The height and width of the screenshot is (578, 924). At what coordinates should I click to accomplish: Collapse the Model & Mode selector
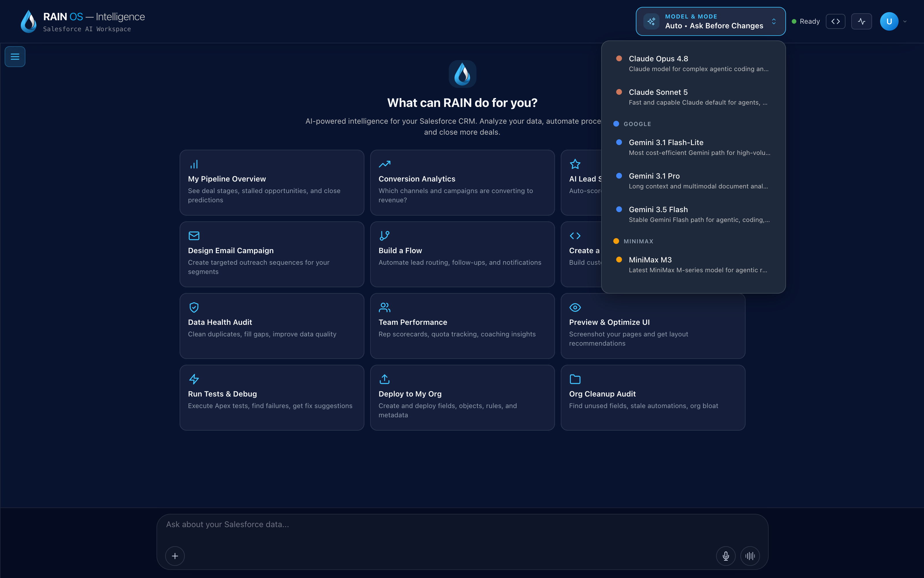711,21
